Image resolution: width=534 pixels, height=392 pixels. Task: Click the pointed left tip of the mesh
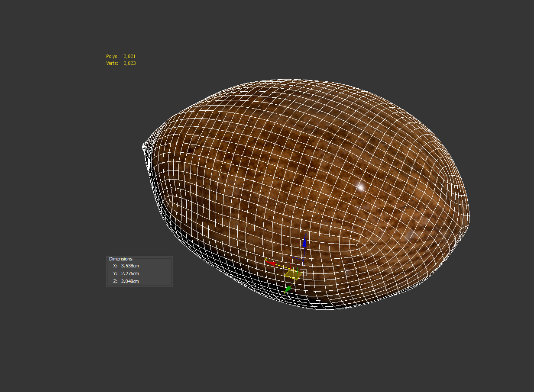(144, 147)
